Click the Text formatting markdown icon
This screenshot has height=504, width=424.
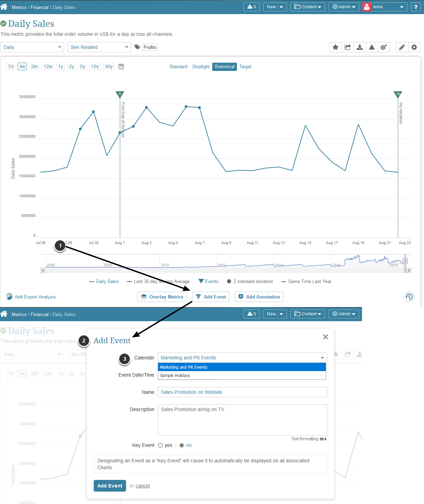[x=323, y=439]
